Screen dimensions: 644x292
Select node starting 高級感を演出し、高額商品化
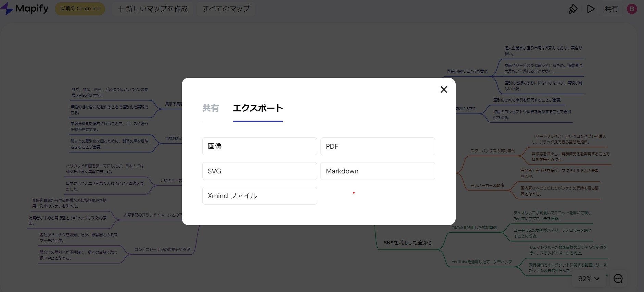[570, 157]
